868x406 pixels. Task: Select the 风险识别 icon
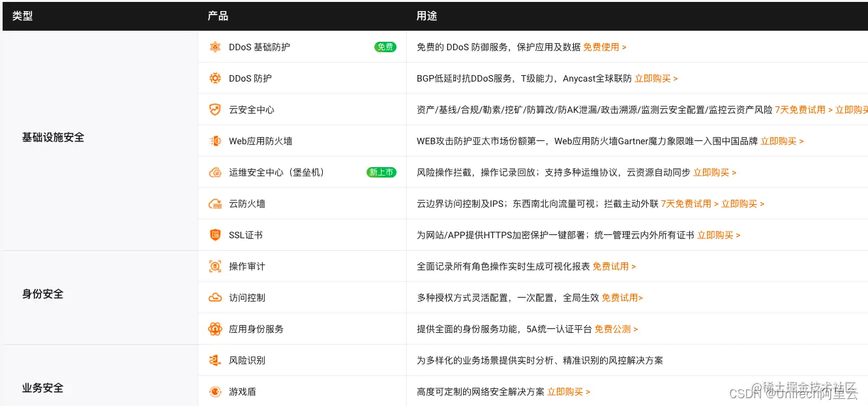point(215,360)
